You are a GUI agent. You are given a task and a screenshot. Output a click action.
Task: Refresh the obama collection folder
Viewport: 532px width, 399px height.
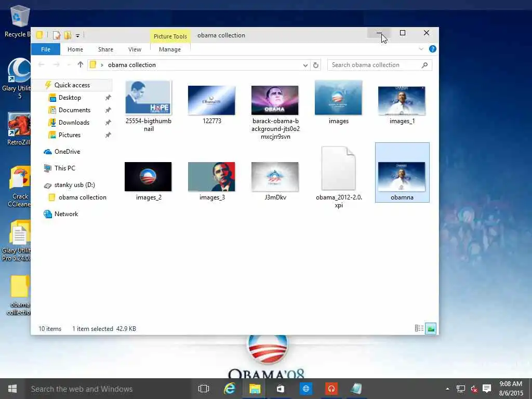click(315, 65)
